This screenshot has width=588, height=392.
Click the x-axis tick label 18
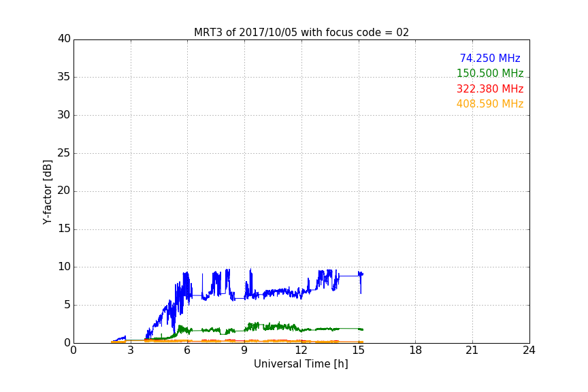pos(416,350)
